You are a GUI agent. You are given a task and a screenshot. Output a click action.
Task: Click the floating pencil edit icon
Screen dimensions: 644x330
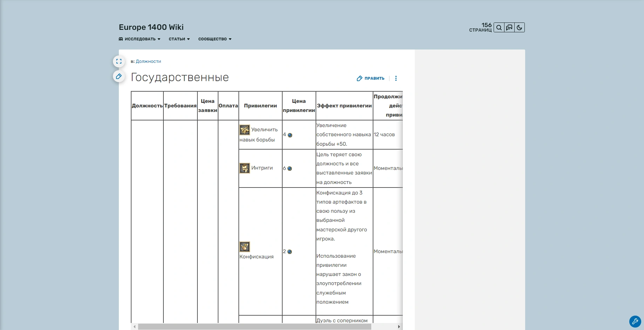(x=119, y=76)
